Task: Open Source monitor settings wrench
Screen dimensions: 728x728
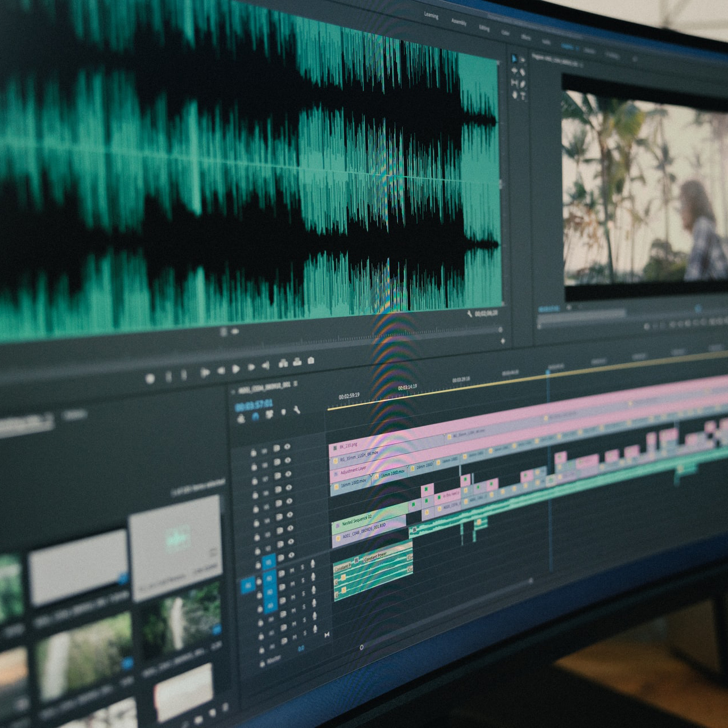Action: coord(470,313)
